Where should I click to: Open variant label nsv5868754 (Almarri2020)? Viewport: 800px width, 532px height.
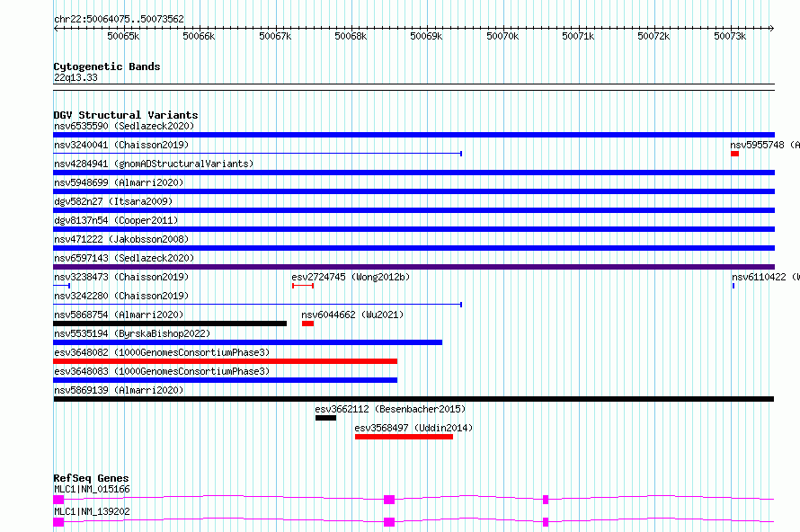tap(119, 315)
